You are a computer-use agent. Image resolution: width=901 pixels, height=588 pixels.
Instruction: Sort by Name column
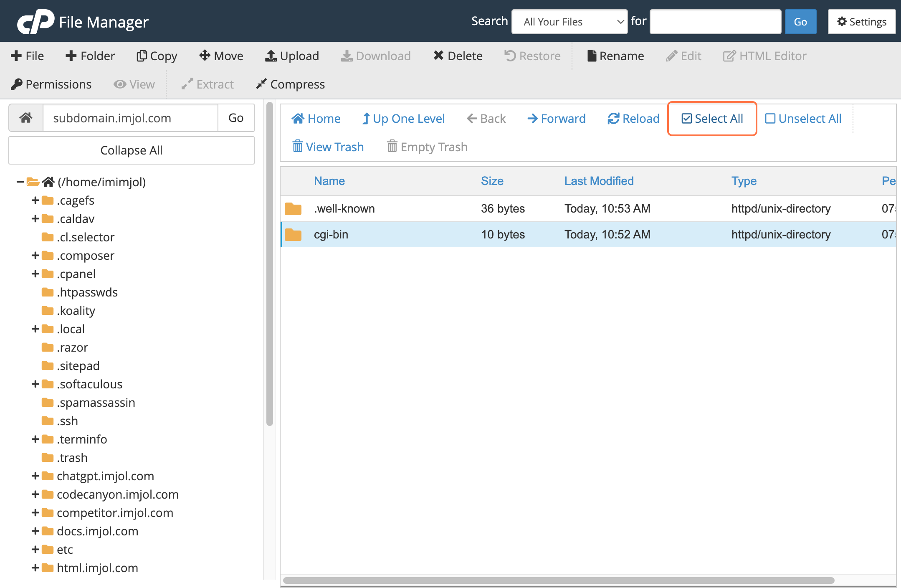pos(329,181)
